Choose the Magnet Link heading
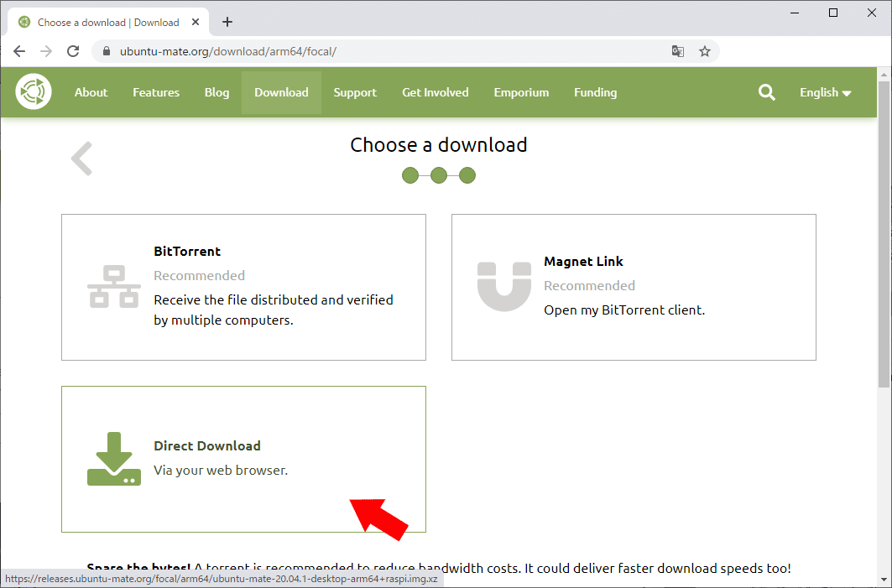Screen dimensions: 892x588 point(584,262)
